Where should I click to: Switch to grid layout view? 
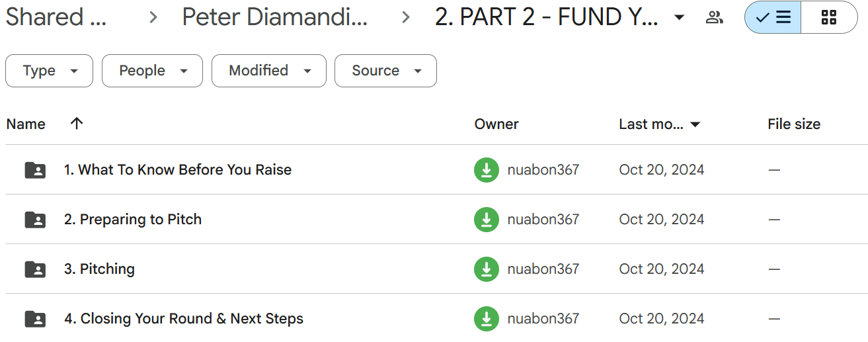click(829, 17)
